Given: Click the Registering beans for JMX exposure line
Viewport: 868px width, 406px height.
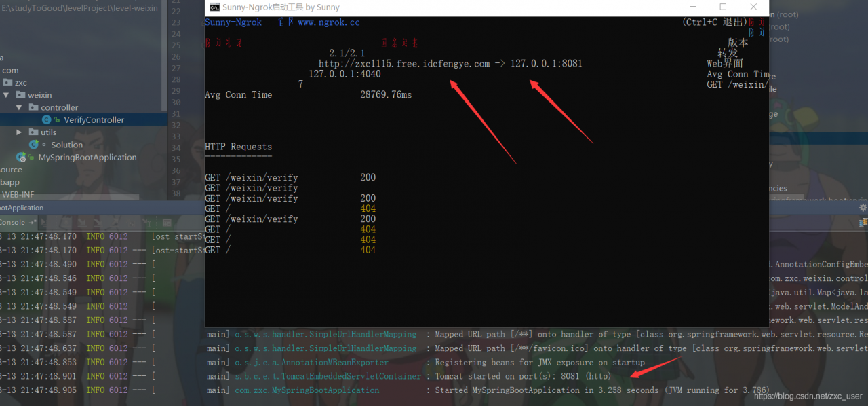Looking at the screenshot, I should (540, 363).
